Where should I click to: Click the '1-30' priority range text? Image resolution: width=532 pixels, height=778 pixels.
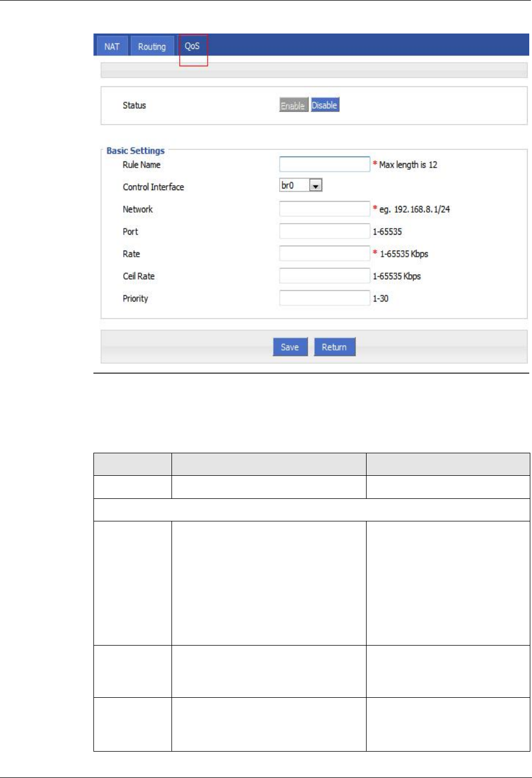(381, 298)
